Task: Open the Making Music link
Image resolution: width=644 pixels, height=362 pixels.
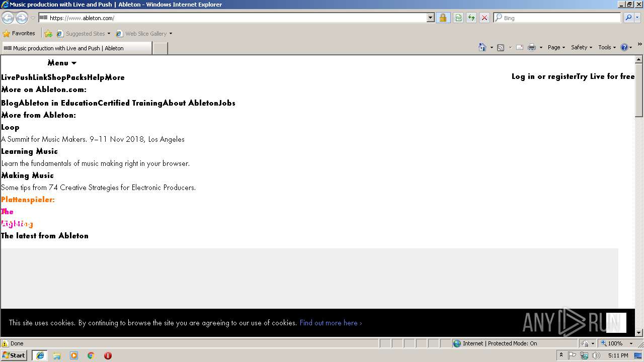Action: tap(27, 175)
